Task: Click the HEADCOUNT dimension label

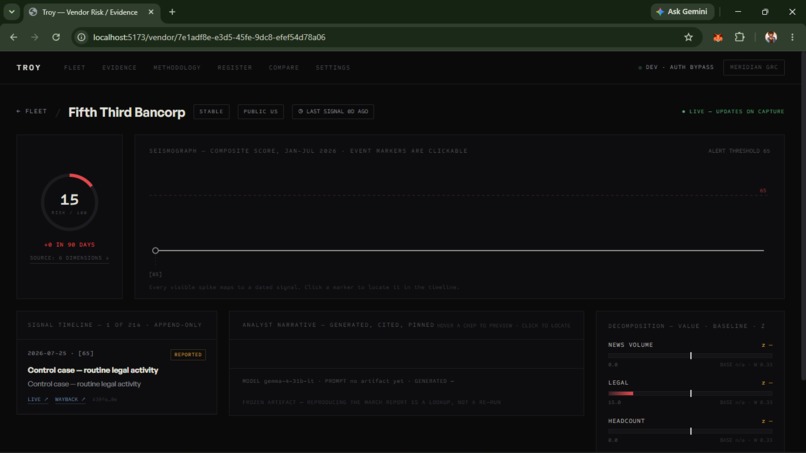Action: 627,421
